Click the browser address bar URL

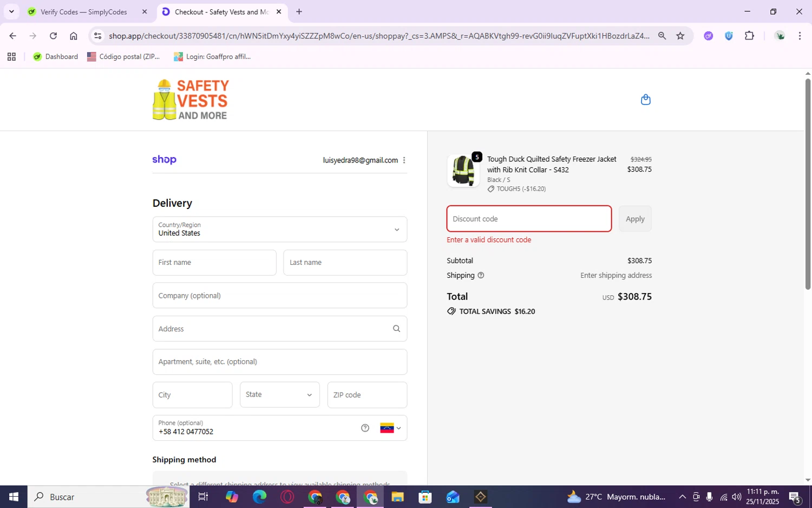click(x=379, y=36)
